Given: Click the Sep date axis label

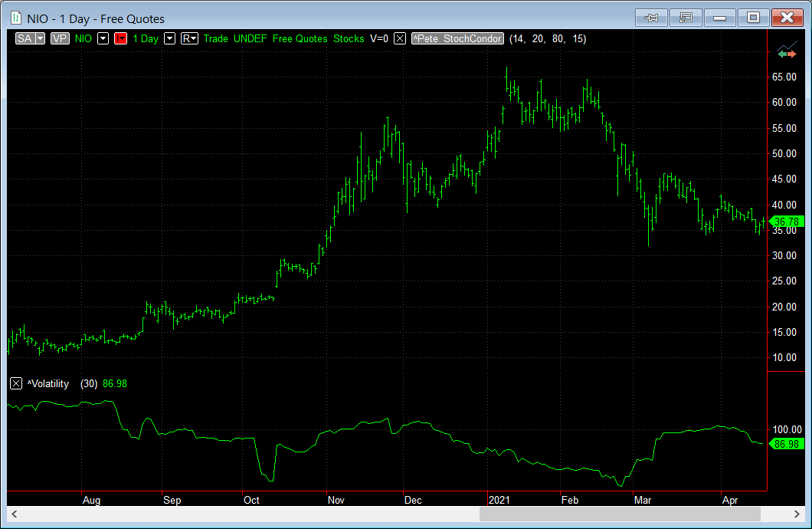Looking at the screenshot, I should [172, 500].
